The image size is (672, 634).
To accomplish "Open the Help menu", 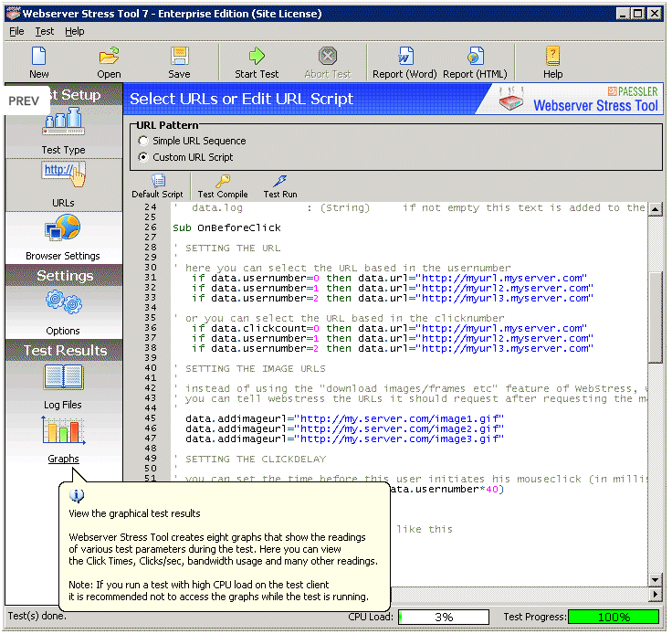I will (75, 31).
